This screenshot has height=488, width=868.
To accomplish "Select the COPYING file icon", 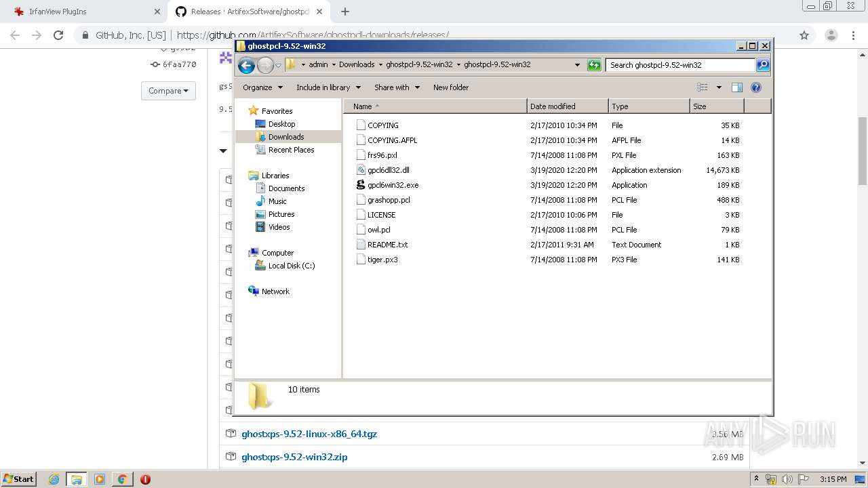I will click(x=361, y=125).
